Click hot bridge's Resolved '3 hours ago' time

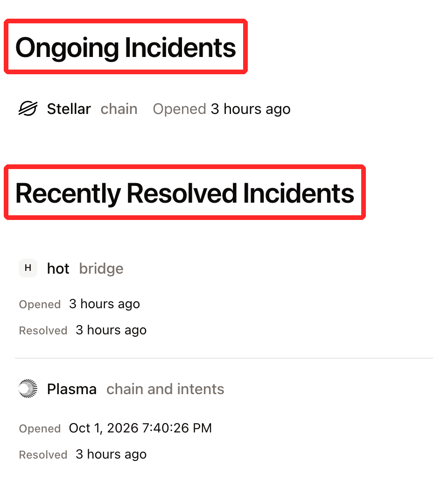pos(112,330)
